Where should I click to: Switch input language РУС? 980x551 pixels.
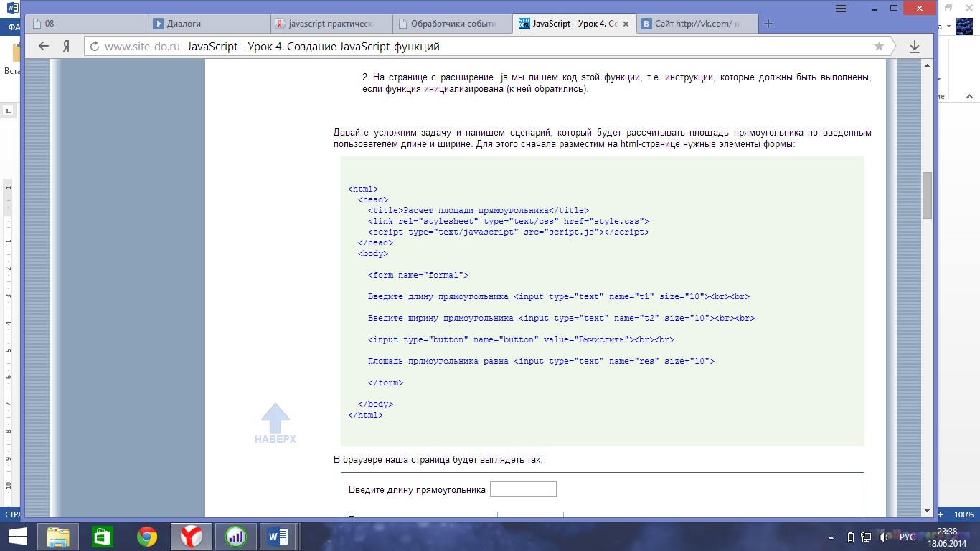(908, 537)
